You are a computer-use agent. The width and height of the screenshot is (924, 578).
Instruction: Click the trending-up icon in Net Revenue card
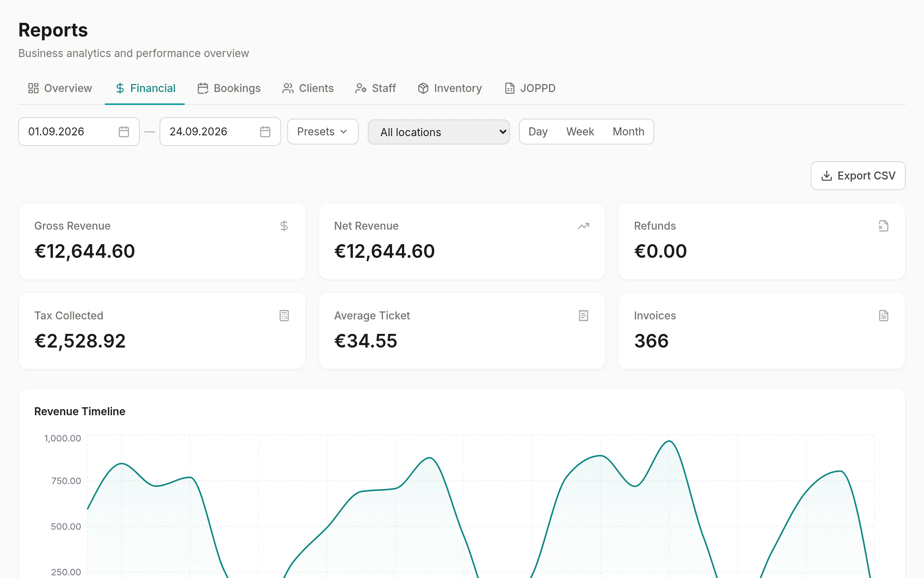[584, 226]
